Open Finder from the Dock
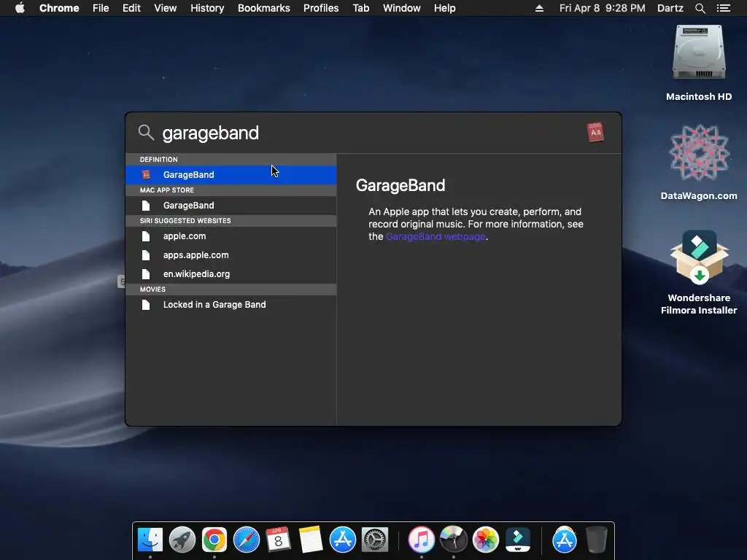The width and height of the screenshot is (747, 560). (x=150, y=540)
